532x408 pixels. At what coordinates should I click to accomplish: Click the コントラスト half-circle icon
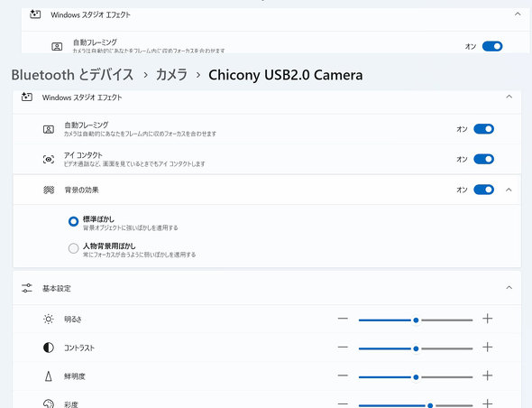49,348
